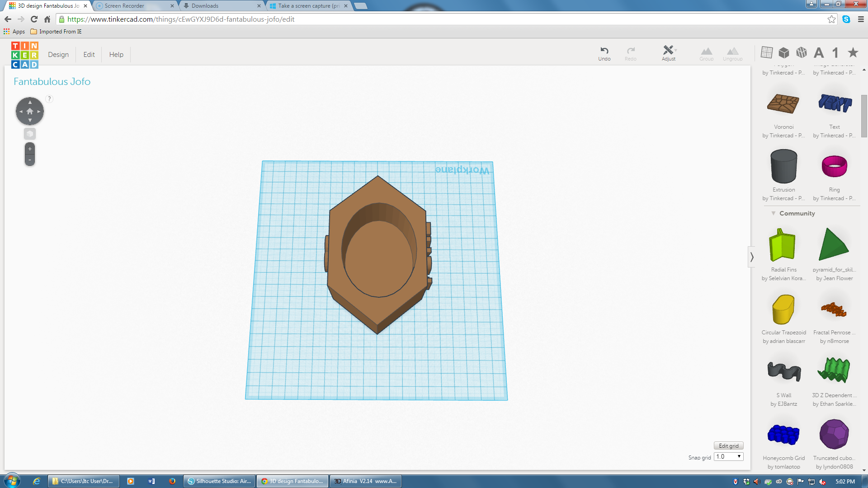Click the shapes panel vertical scrollbar

(864, 116)
